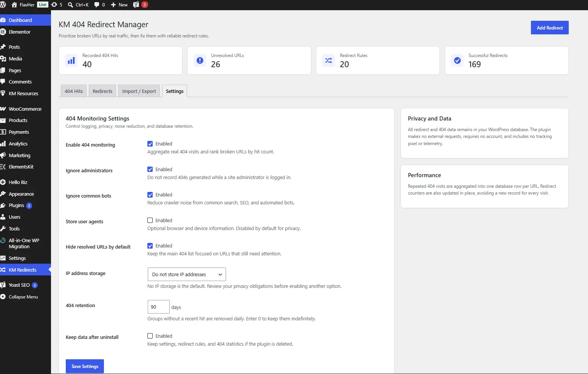Click the Media sidebar icon
Viewport: 588px width, 374px height.
pyautogui.click(x=3, y=59)
